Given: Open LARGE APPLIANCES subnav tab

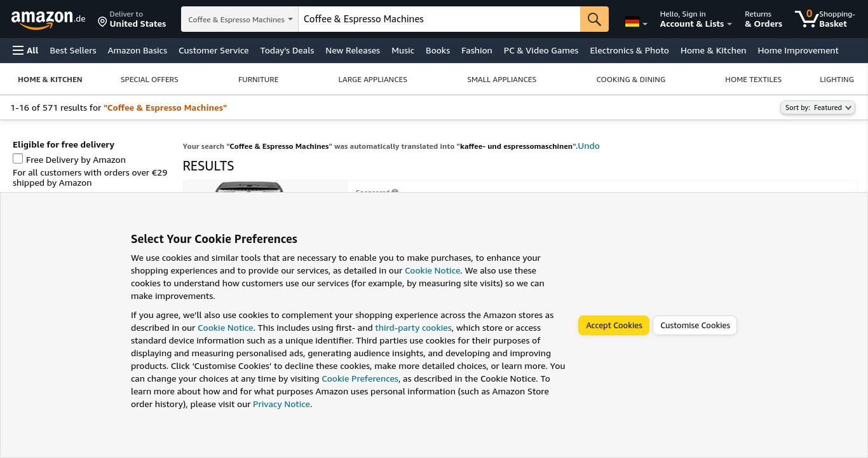Looking at the screenshot, I should (372, 80).
